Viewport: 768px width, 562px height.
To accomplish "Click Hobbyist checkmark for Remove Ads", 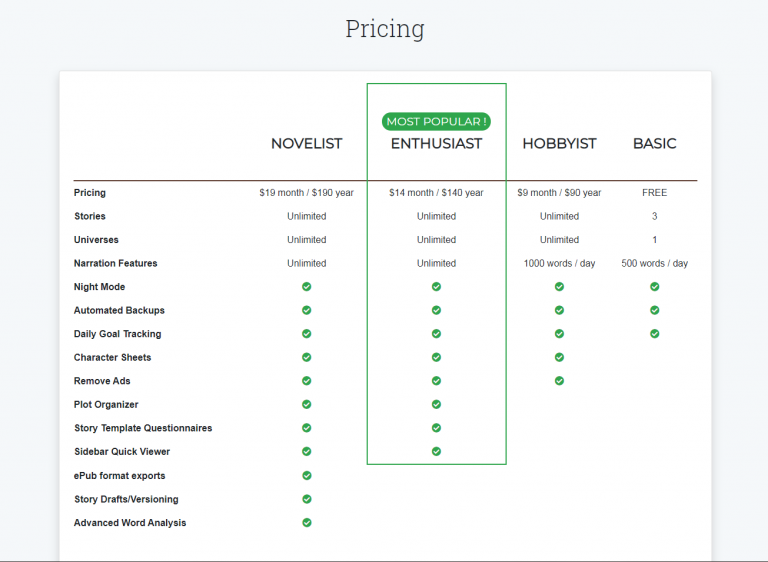I will tap(559, 380).
